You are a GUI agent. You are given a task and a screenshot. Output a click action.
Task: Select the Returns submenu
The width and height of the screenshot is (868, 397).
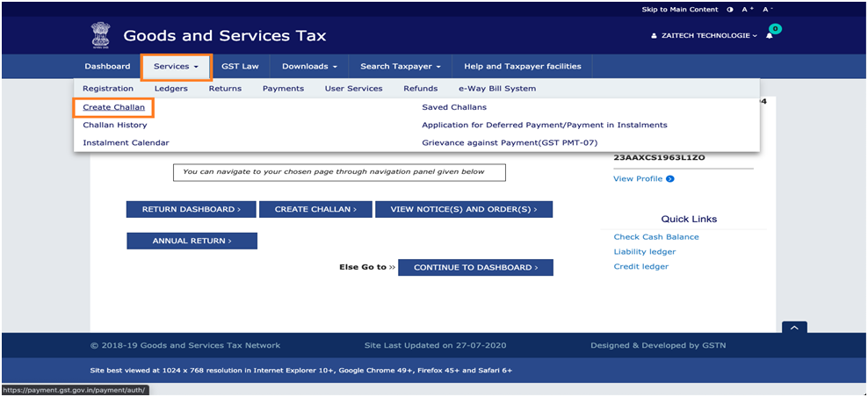(x=225, y=89)
